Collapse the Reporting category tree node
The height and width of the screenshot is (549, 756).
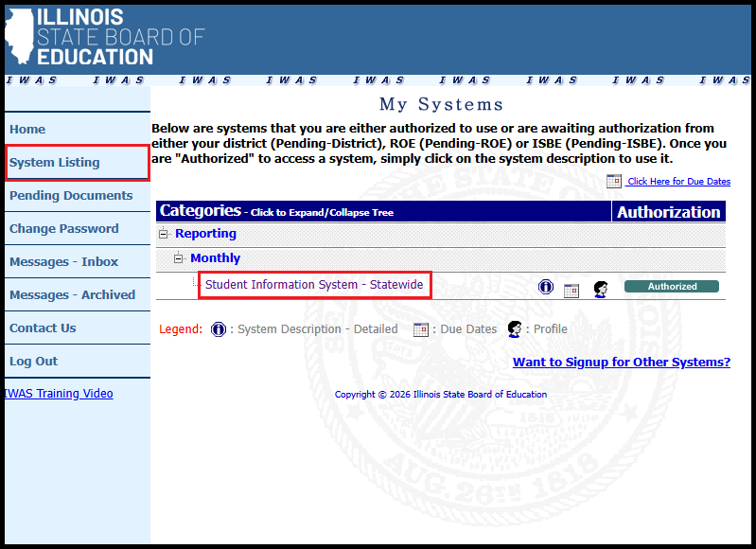[x=163, y=234]
